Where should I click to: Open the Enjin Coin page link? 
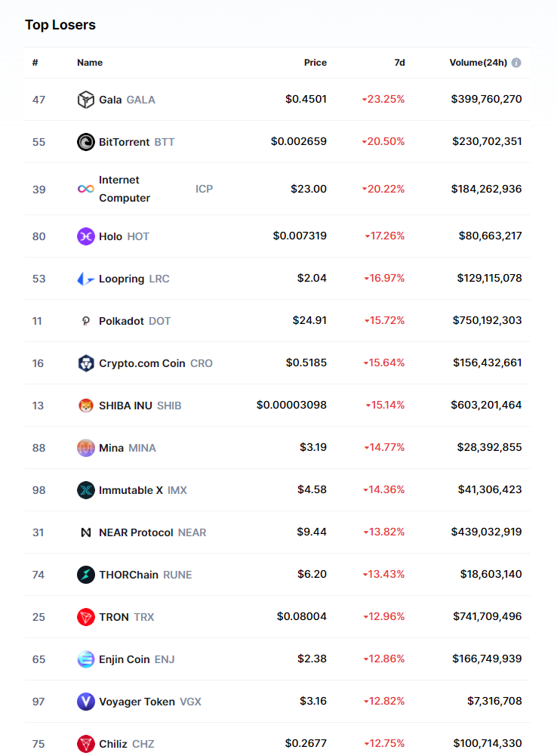click(x=125, y=659)
